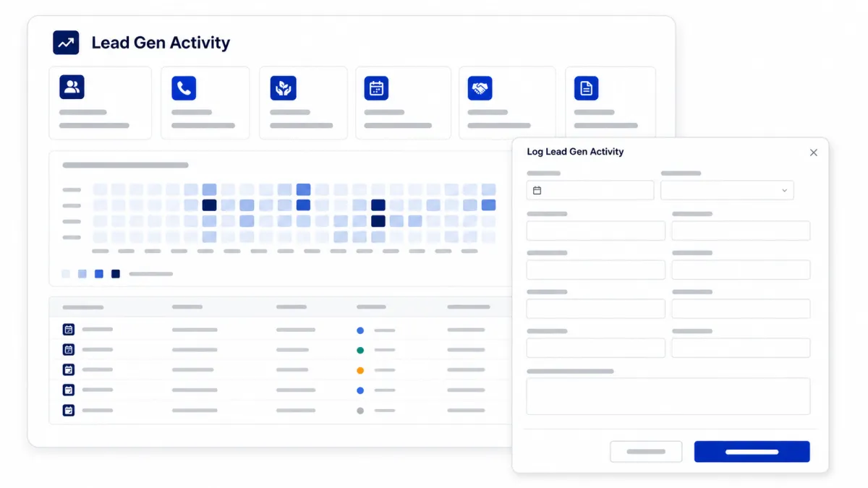Click the medium blue heatmap legend swatch
This screenshot has width=868, height=488.
point(99,274)
